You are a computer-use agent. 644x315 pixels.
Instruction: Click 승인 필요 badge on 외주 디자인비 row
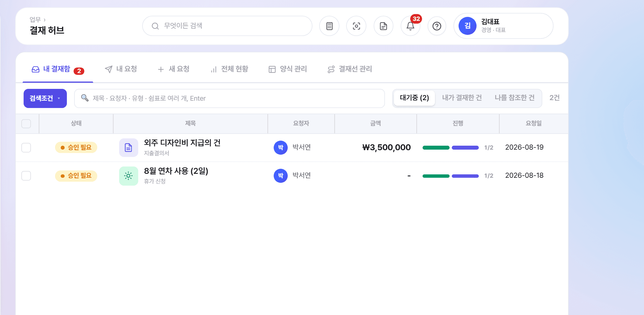[x=76, y=147]
